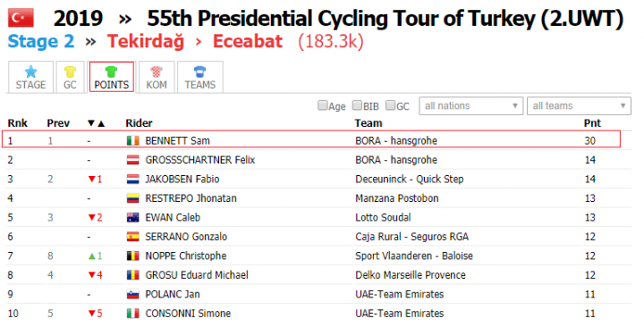Click the Belgian flag beside NOPPE Christophe
The image size is (644, 327).
tap(132, 256)
